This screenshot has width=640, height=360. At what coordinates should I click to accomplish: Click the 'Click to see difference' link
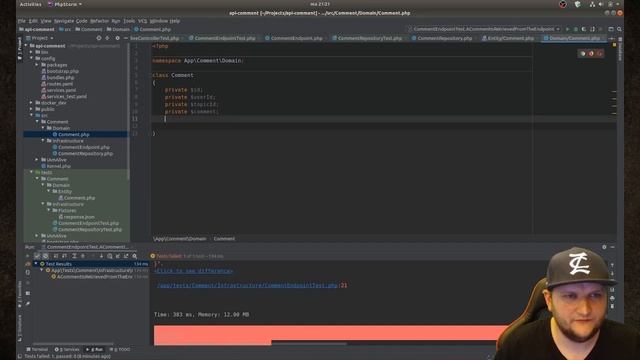pos(193,271)
